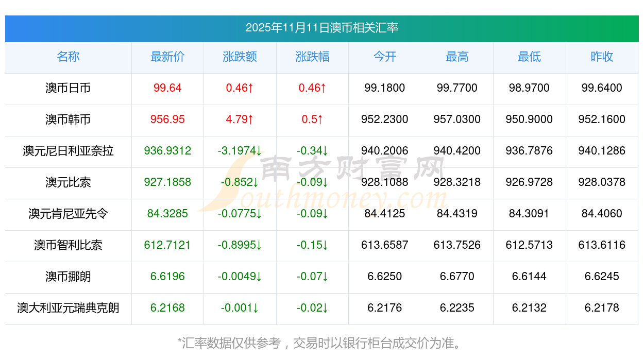Select latest price 84.3285
The width and height of the screenshot is (644, 359).
(x=167, y=214)
